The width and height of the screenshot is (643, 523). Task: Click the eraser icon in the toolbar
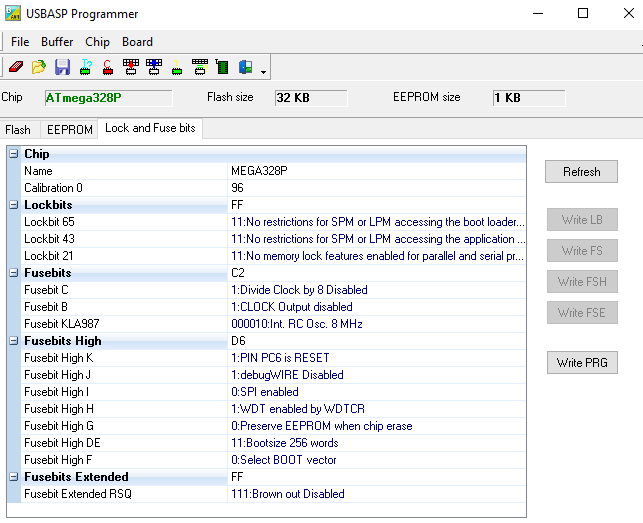point(16,67)
